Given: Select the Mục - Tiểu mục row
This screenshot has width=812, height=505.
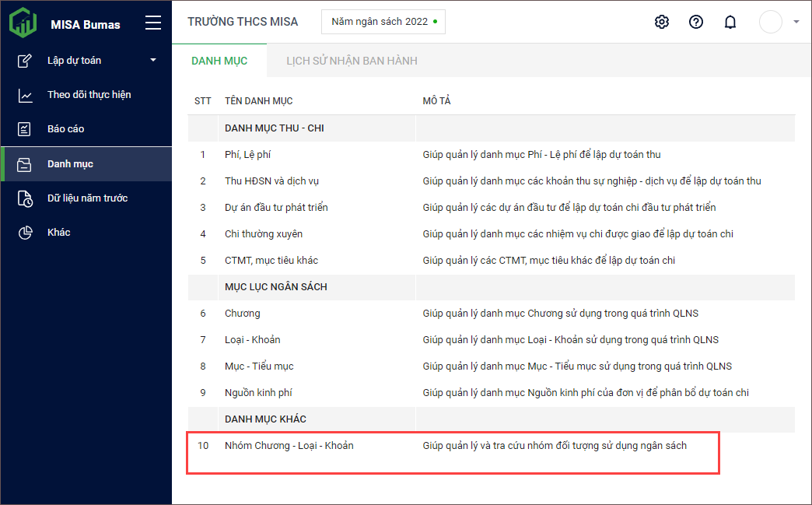Looking at the screenshot, I should [x=259, y=366].
